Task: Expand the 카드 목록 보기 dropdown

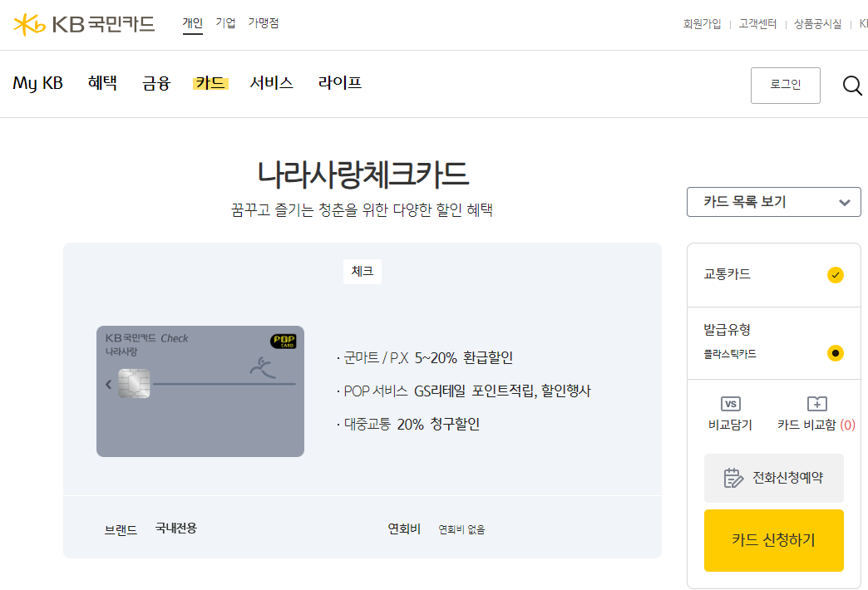Action: pos(773,202)
